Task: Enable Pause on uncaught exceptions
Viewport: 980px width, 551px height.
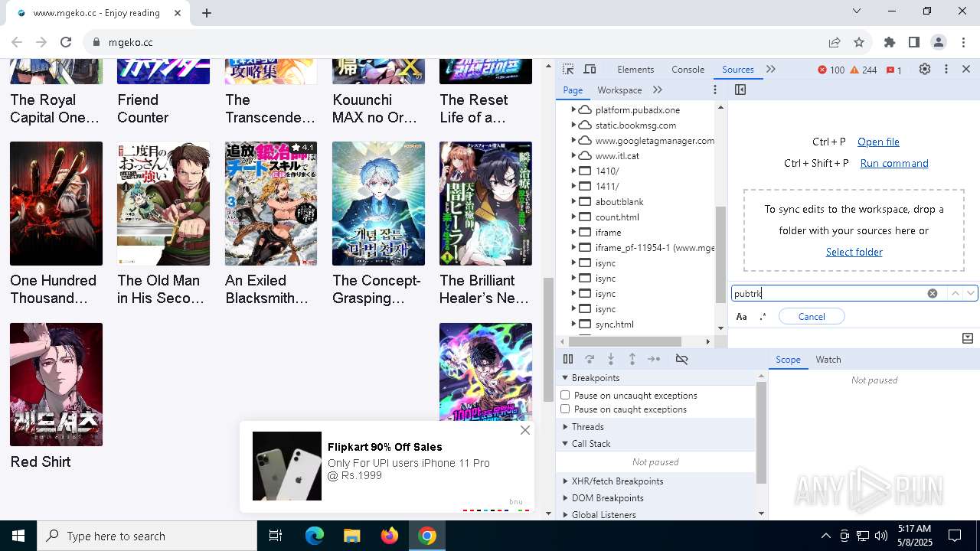Action: pos(565,395)
